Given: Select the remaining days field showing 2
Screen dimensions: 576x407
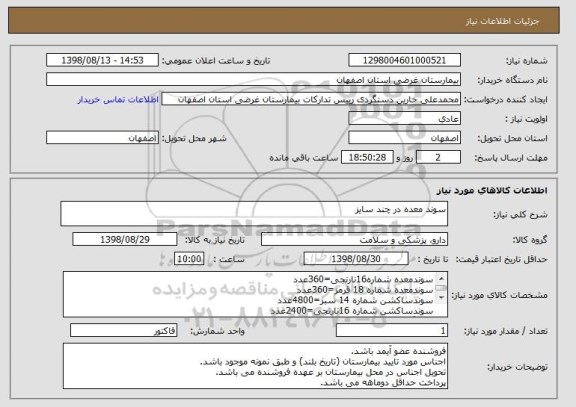Looking at the screenshot, I should coord(438,158).
